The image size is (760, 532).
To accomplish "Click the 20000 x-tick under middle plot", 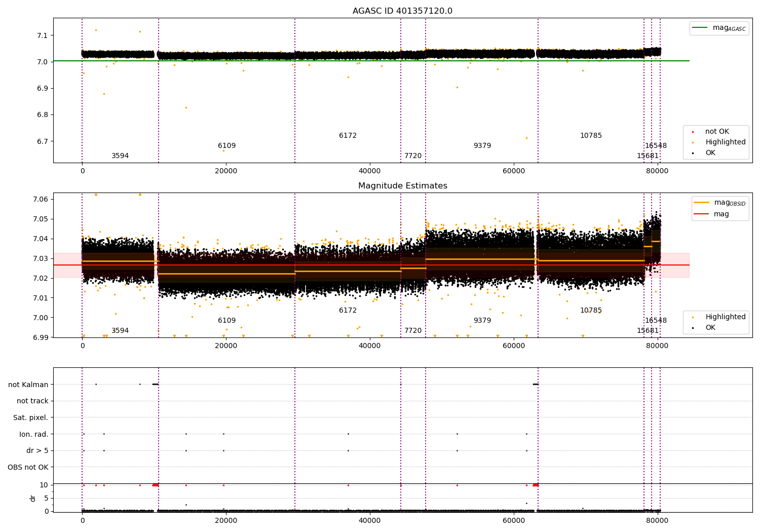I will coord(226,346).
